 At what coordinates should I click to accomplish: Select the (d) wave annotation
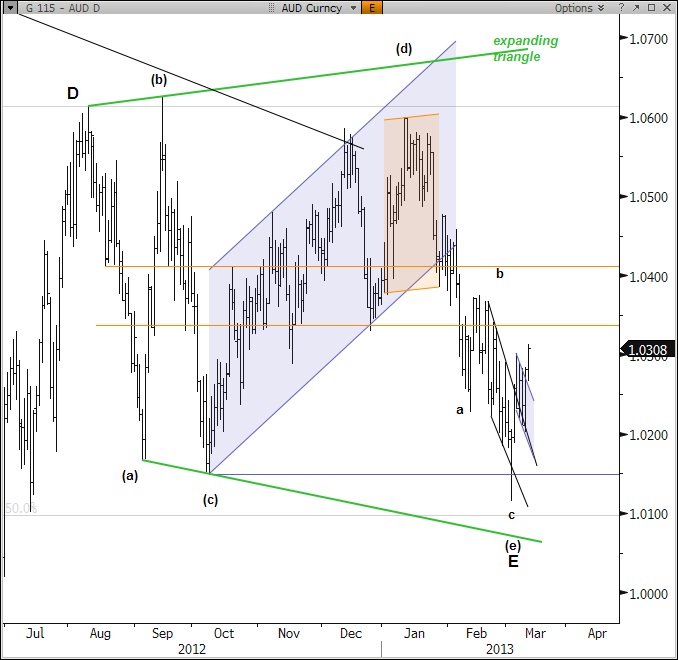pos(404,48)
